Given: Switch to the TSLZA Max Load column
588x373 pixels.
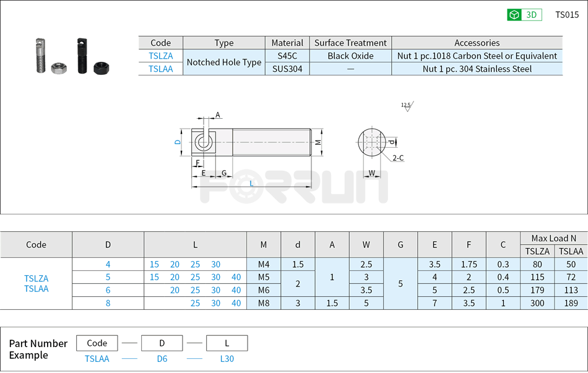Looking at the screenshot, I should 537,251.
